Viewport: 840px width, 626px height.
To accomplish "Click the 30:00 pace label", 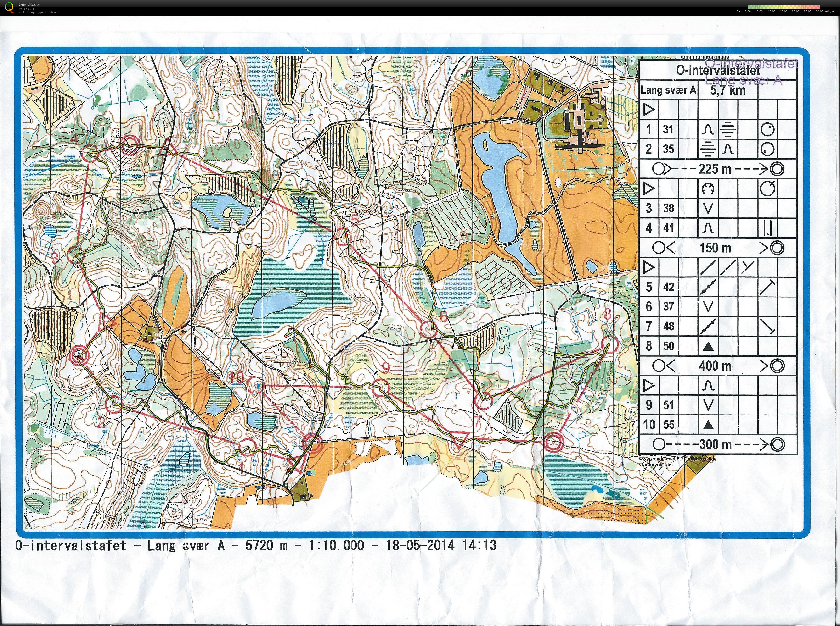I will coord(819,11).
